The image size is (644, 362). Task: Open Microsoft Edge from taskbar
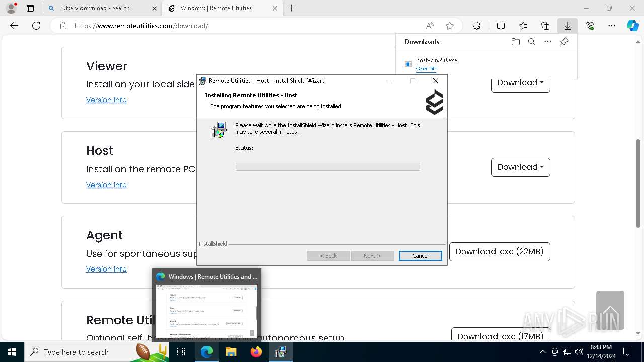pos(207,352)
